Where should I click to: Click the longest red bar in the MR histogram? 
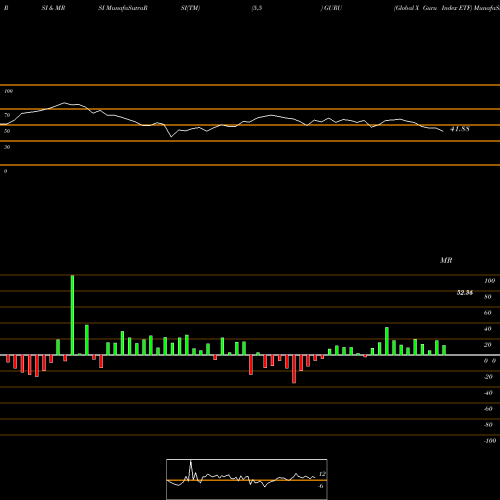pyautogui.click(x=294, y=369)
